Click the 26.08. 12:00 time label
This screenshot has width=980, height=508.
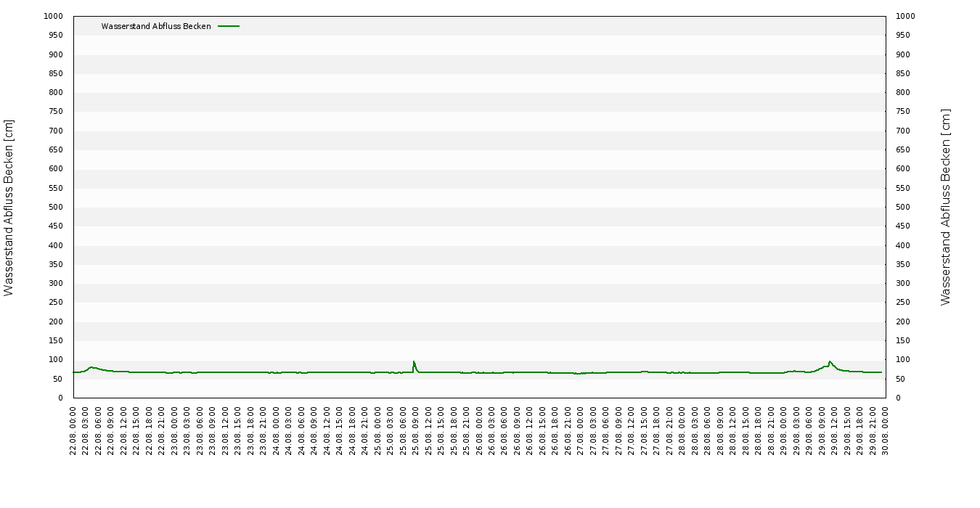click(530, 430)
